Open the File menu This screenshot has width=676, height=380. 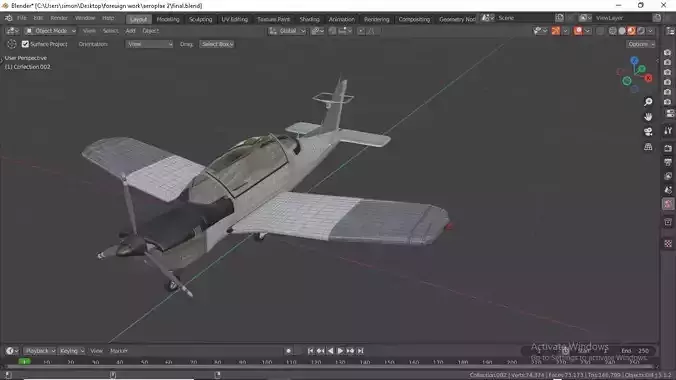(x=22, y=18)
